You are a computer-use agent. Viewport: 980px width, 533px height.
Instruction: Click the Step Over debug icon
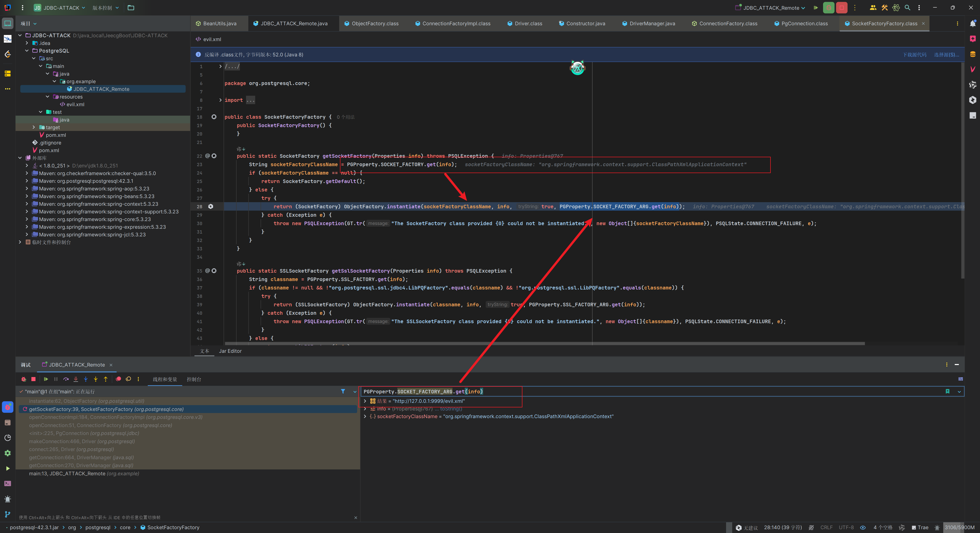(x=66, y=379)
